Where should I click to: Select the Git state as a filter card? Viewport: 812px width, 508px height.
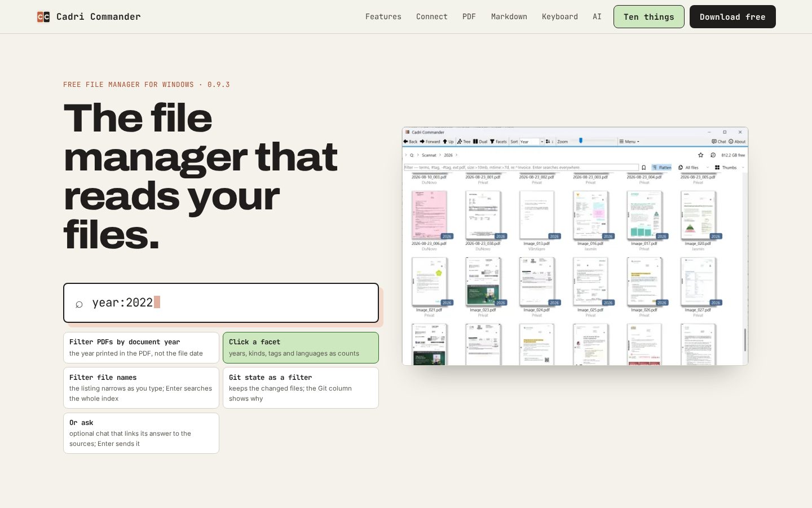tap(301, 388)
